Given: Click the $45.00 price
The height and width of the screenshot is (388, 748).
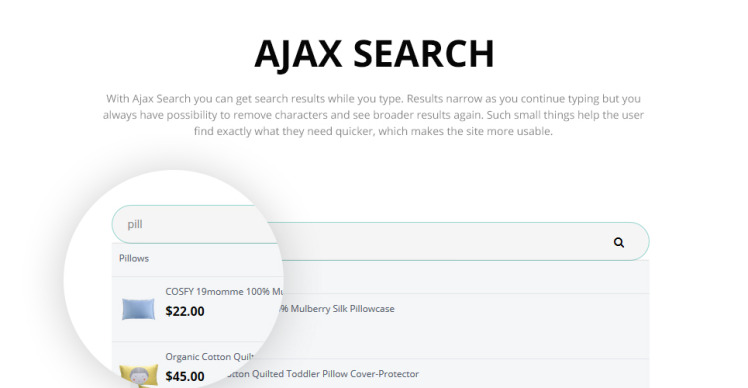Looking at the screenshot, I should (x=185, y=377).
